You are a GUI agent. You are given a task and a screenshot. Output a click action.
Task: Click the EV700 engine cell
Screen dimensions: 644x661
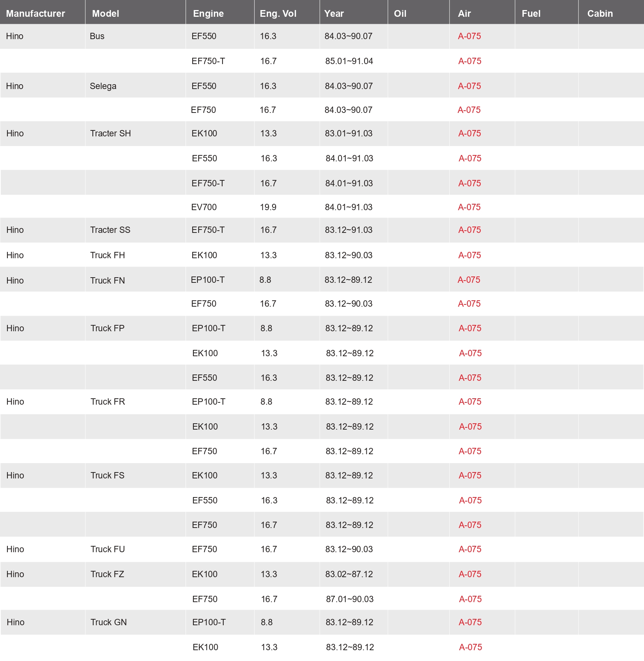[204, 207]
